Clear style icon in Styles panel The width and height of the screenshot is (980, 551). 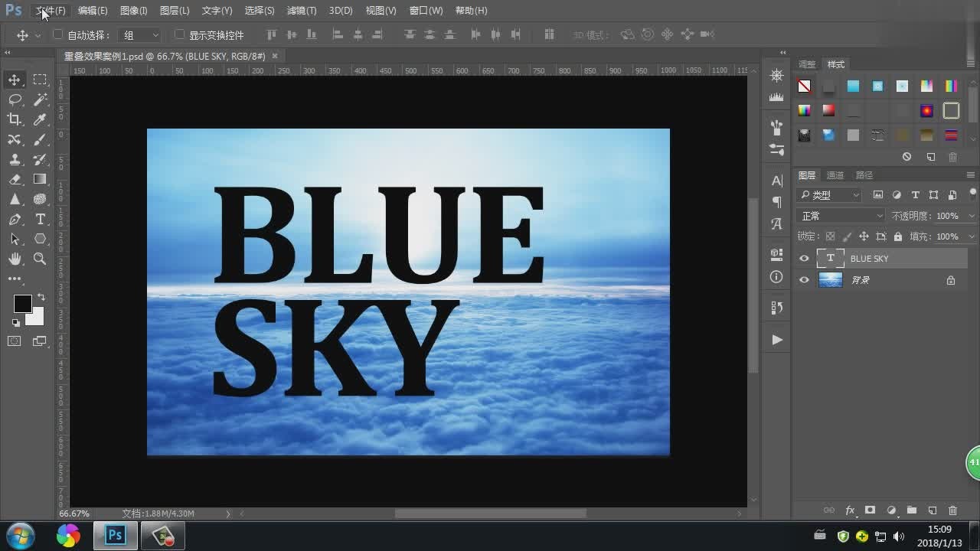(907, 157)
